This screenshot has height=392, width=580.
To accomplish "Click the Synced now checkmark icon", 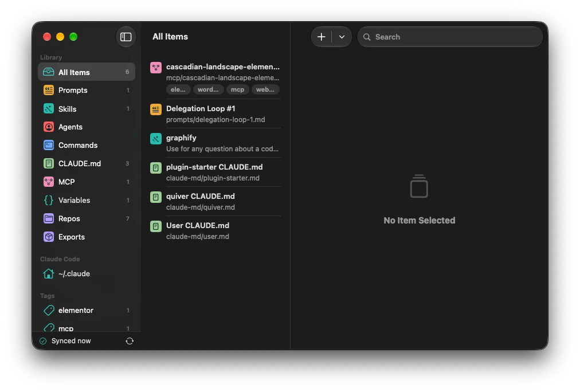I will tap(44, 341).
